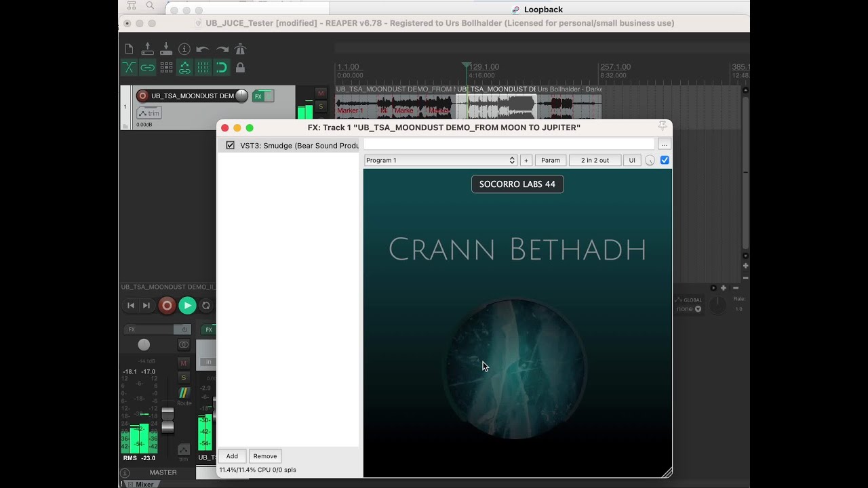The width and height of the screenshot is (868, 488).
Task: Toggle the locking padlock icon
Action: pyautogui.click(x=240, y=68)
